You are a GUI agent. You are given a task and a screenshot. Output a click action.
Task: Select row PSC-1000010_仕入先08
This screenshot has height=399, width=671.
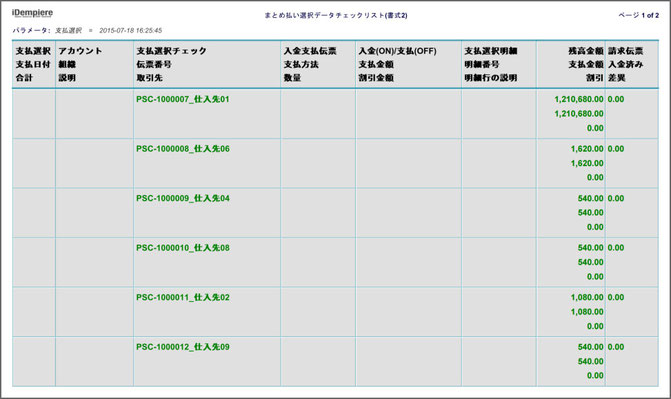(336, 262)
